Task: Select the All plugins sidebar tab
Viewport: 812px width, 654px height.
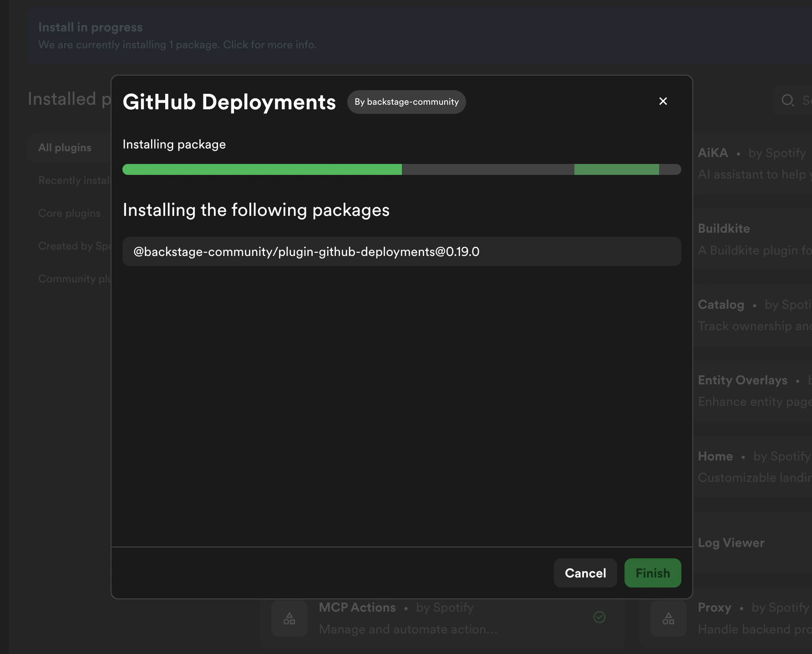Action: pos(69,148)
